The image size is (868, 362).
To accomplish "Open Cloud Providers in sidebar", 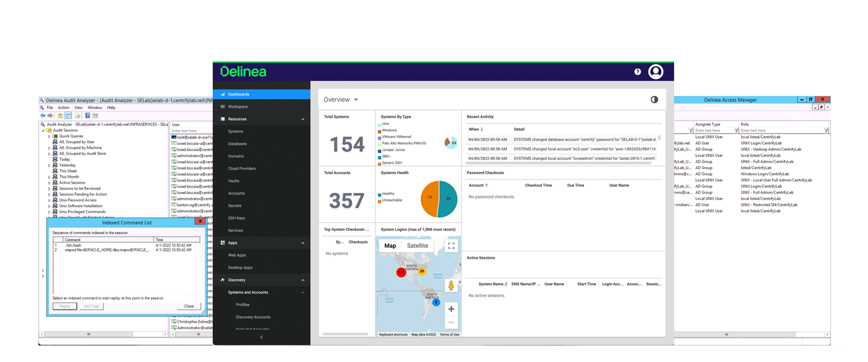I will click(242, 168).
